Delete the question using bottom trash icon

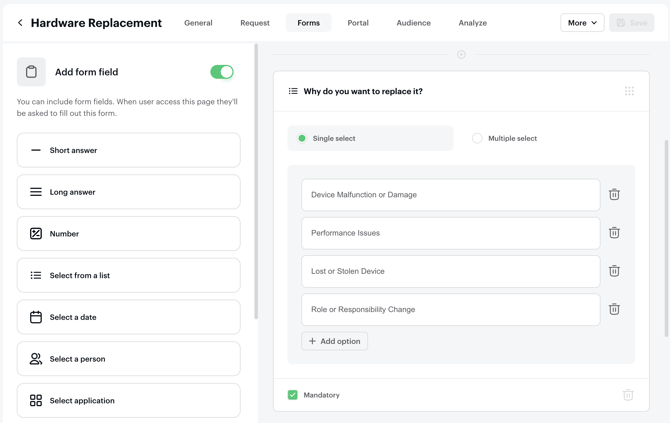(x=628, y=395)
